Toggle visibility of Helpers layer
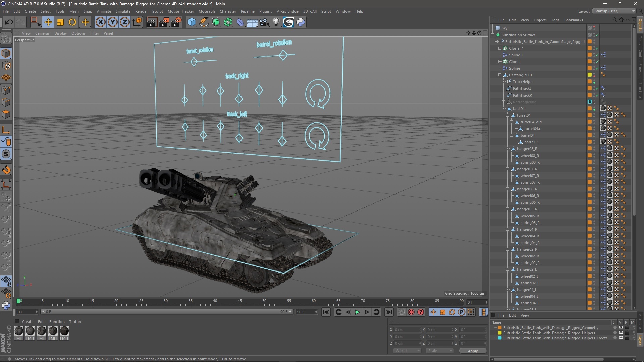The image size is (644, 362). 621,333
